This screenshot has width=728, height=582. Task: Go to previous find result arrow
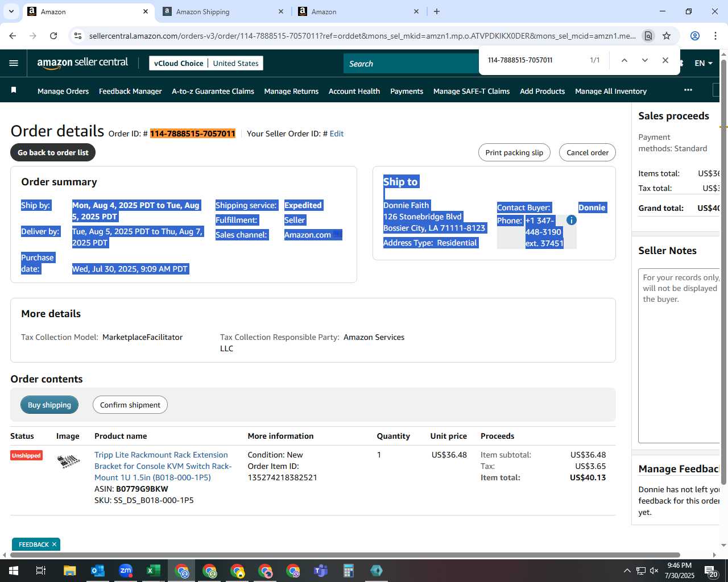point(624,60)
